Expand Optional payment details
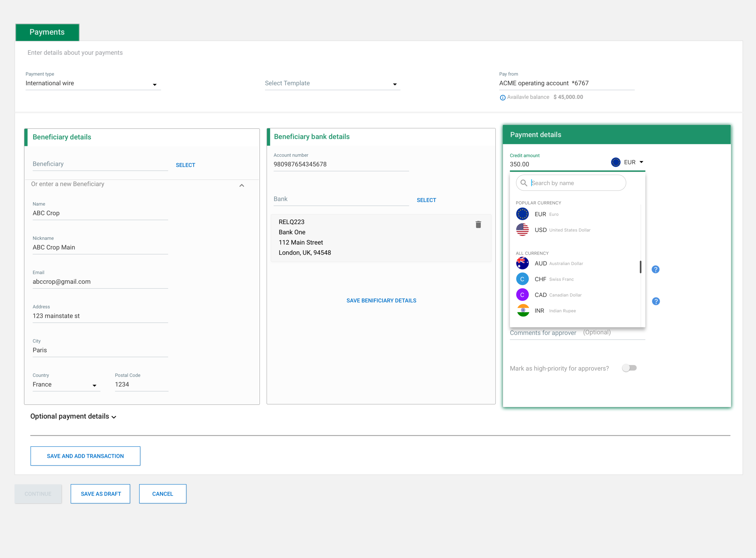 click(x=114, y=417)
